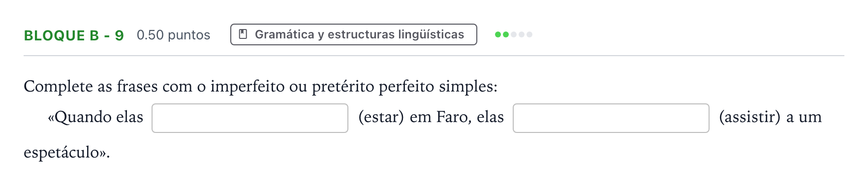This screenshot has width=868, height=194.
Task: Select the first green difficulty dot
Action: (498, 34)
